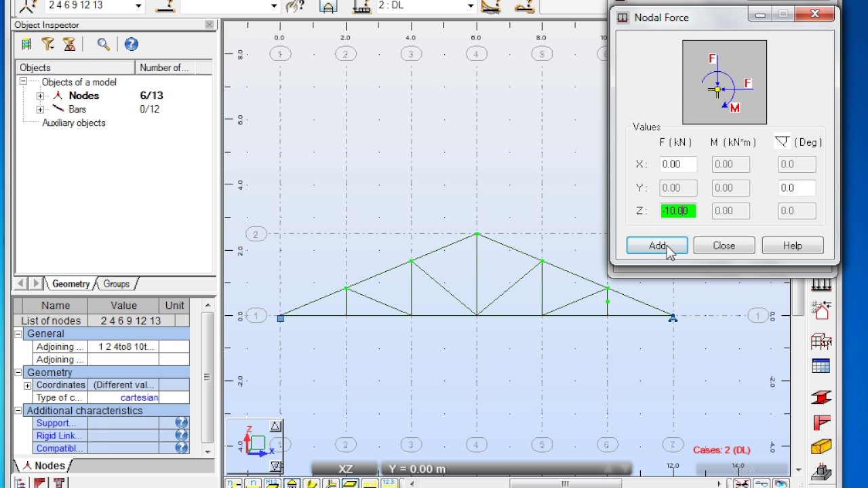Click the Add button in Nodal Force
The image size is (868, 488).
point(656,245)
